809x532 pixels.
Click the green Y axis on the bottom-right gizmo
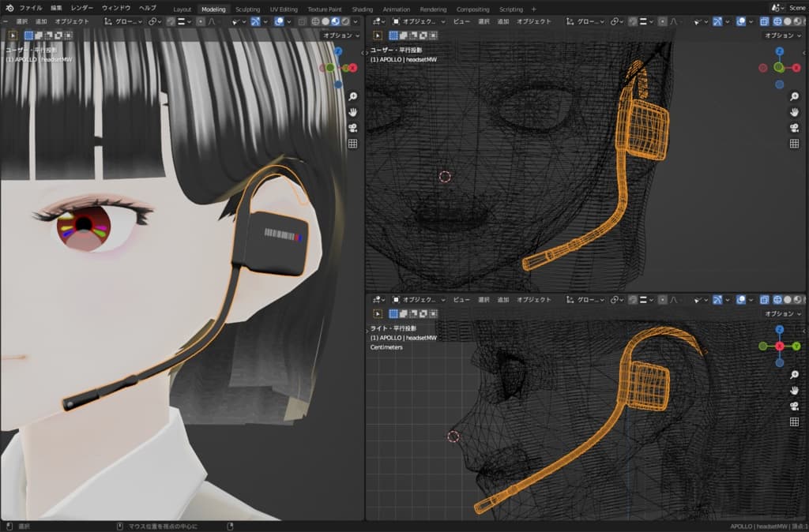click(796, 347)
